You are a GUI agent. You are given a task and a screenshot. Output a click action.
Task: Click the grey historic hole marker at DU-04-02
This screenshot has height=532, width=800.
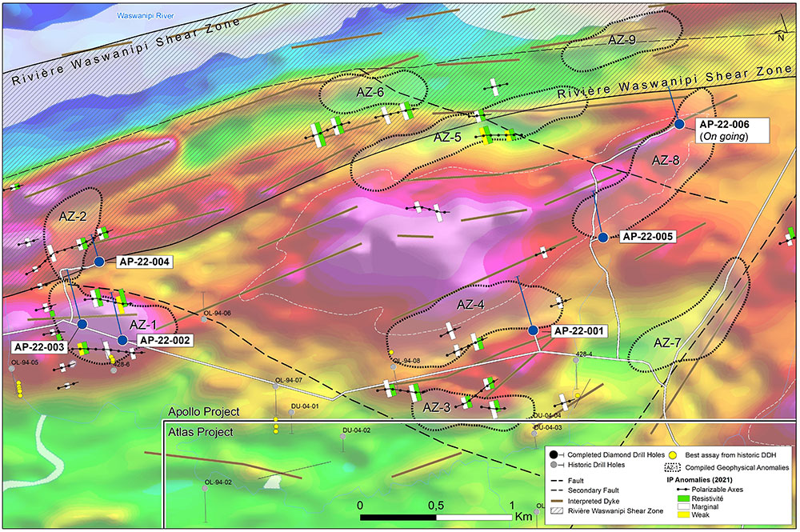pos(343,437)
